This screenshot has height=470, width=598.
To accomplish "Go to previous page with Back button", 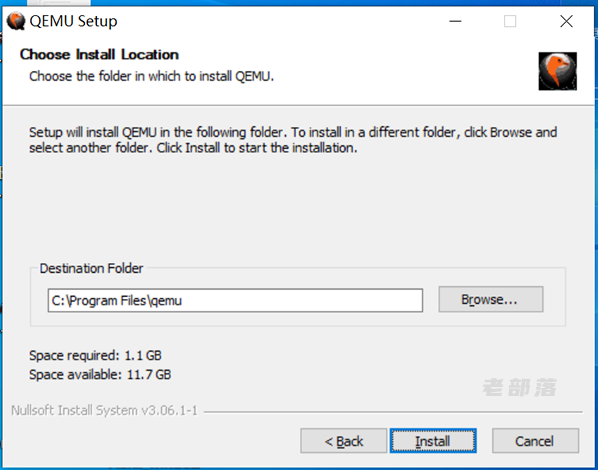I will pos(344,441).
